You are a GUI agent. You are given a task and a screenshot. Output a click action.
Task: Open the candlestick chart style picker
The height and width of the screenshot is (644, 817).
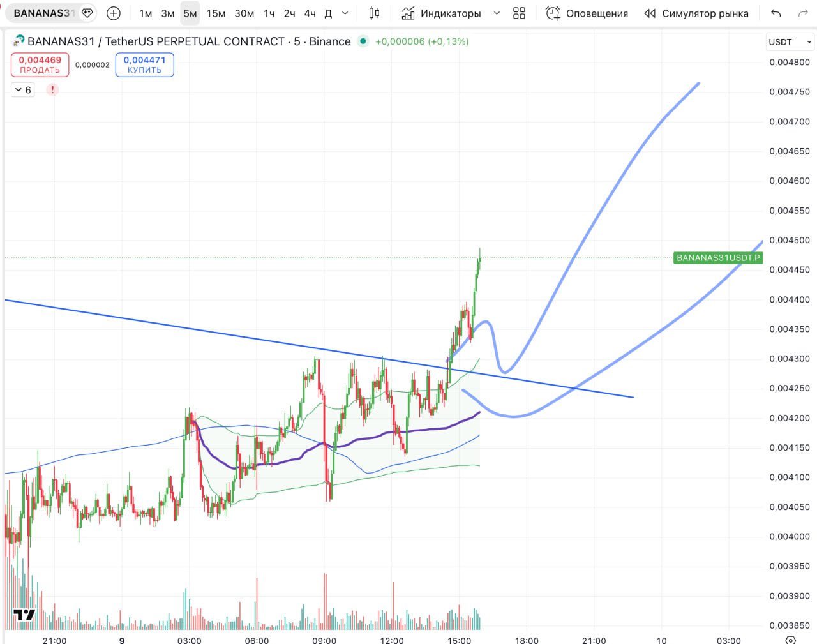[x=374, y=13]
